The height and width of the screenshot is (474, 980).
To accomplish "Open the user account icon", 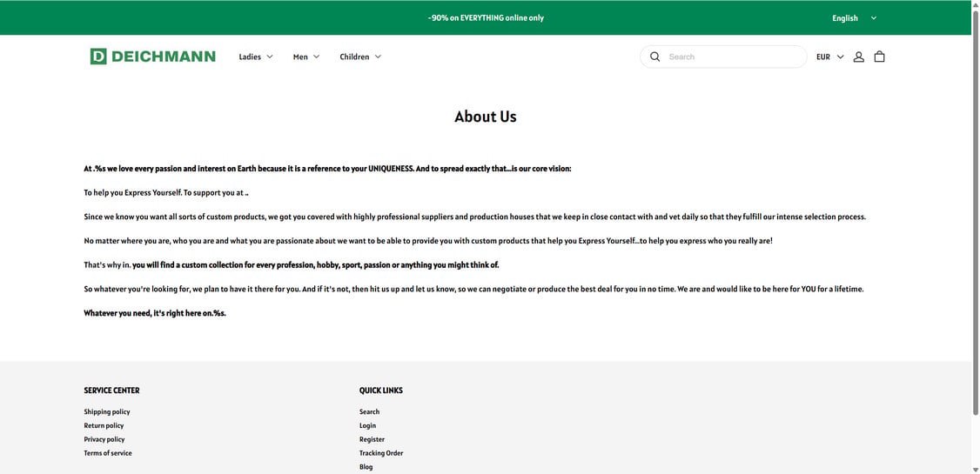I will coord(859,57).
